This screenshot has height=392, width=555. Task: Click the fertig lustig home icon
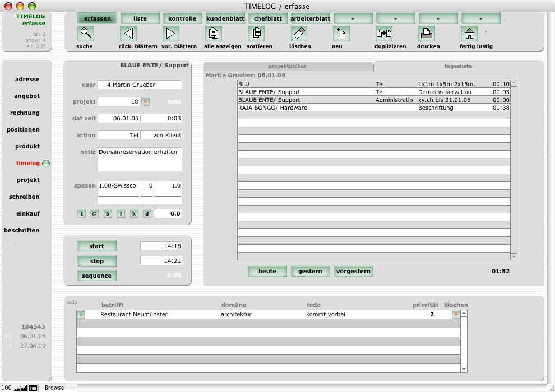(469, 34)
